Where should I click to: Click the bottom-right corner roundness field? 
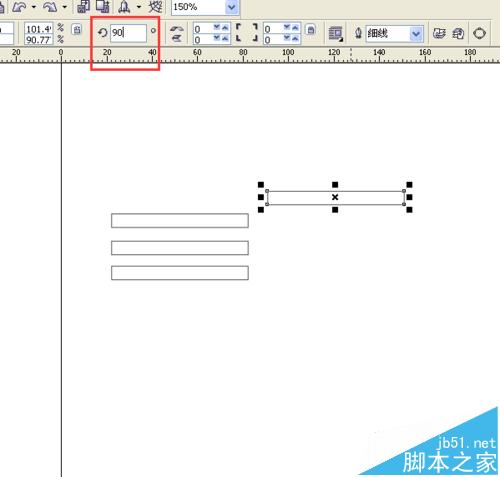pyautogui.click(x=273, y=40)
